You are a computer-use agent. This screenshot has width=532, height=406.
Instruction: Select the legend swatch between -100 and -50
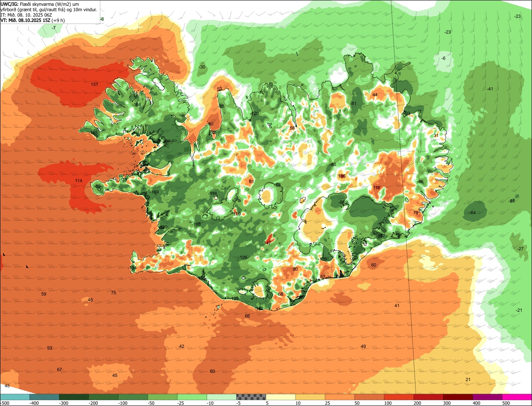[133, 397]
